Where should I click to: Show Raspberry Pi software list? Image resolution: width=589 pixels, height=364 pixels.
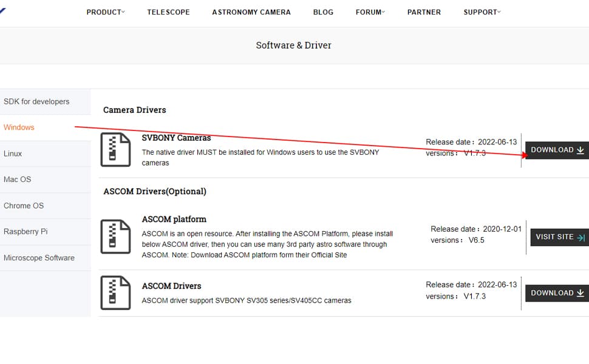coord(26,232)
